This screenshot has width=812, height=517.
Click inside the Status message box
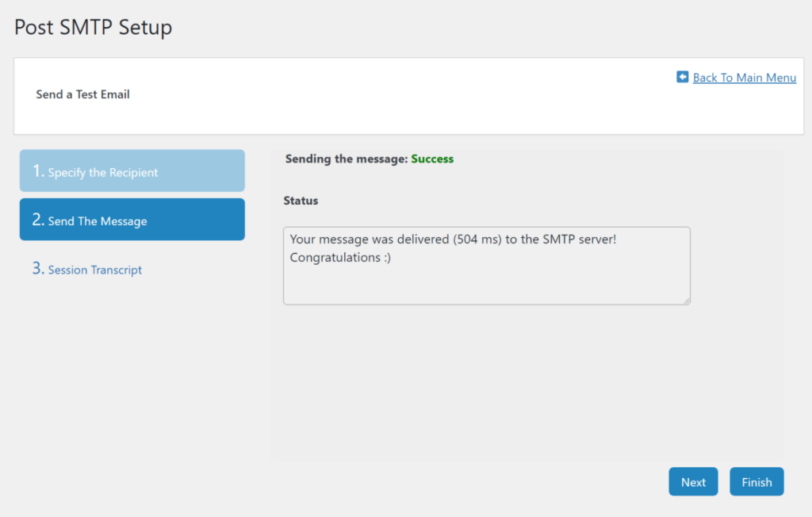click(x=486, y=266)
